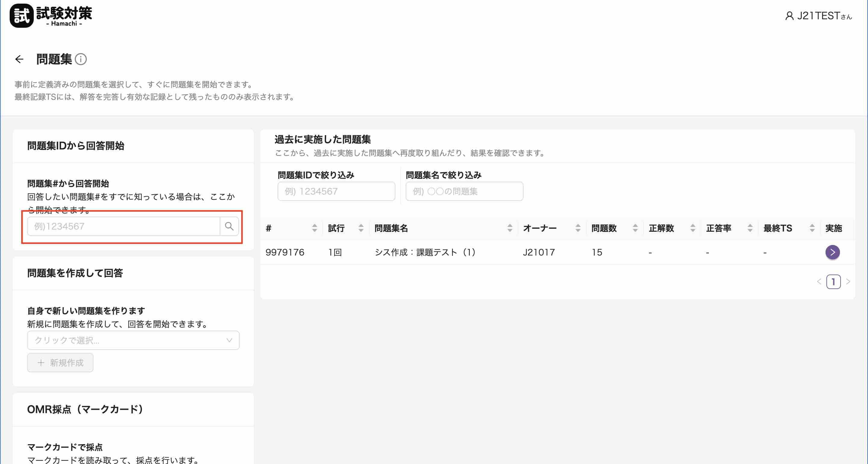Start 問題集 9979176 with purple arrow button
The height and width of the screenshot is (464, 868).
click(832, 252)
